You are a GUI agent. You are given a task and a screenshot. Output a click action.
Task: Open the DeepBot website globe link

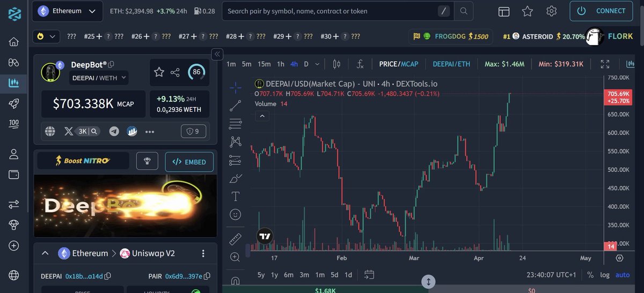pyautogui.click(x=50, y=131)
